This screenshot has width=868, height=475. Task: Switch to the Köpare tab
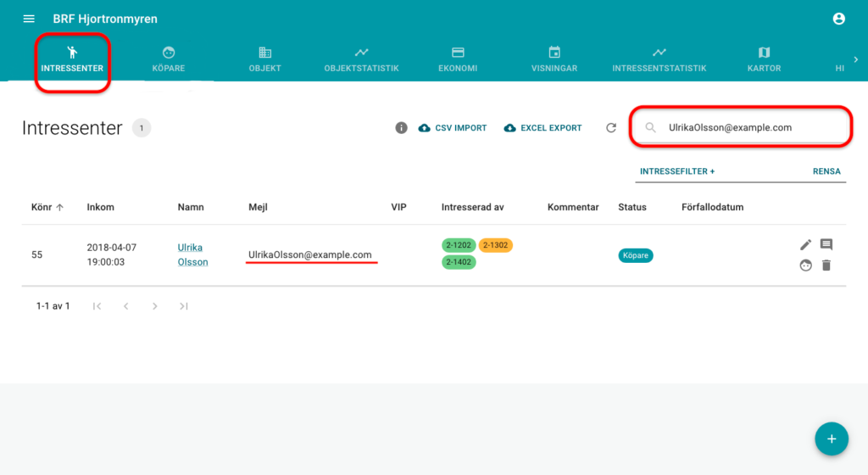168,59
